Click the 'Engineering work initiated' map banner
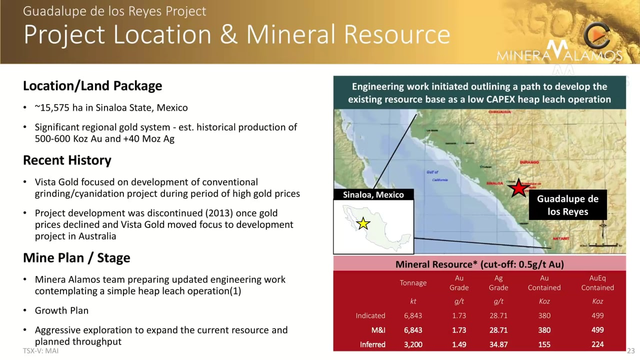 point(480,93)
